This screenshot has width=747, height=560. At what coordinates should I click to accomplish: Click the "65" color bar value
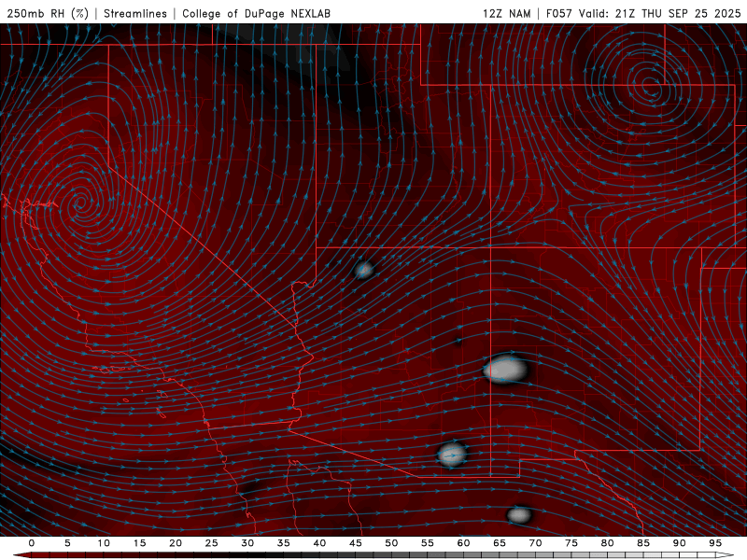point(500,543)
